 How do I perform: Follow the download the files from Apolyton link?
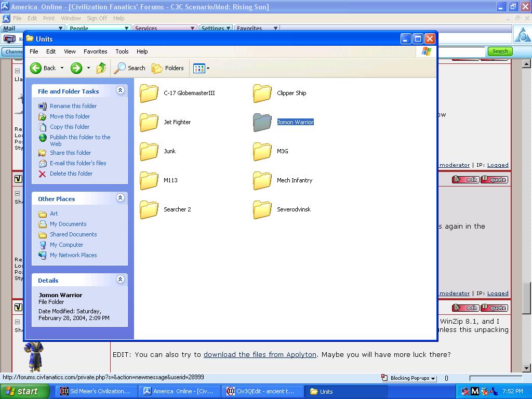tap(260, 354)
